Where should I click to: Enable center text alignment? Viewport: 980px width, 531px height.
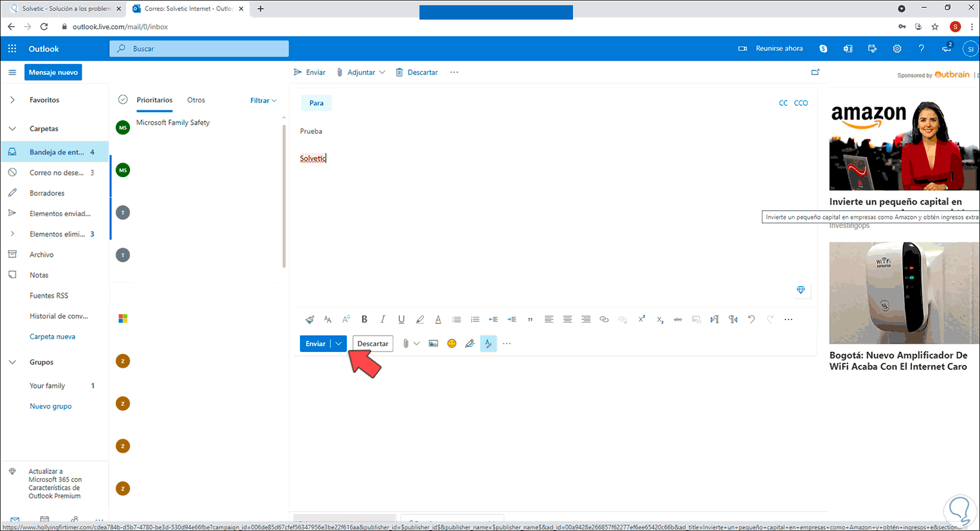566,319
